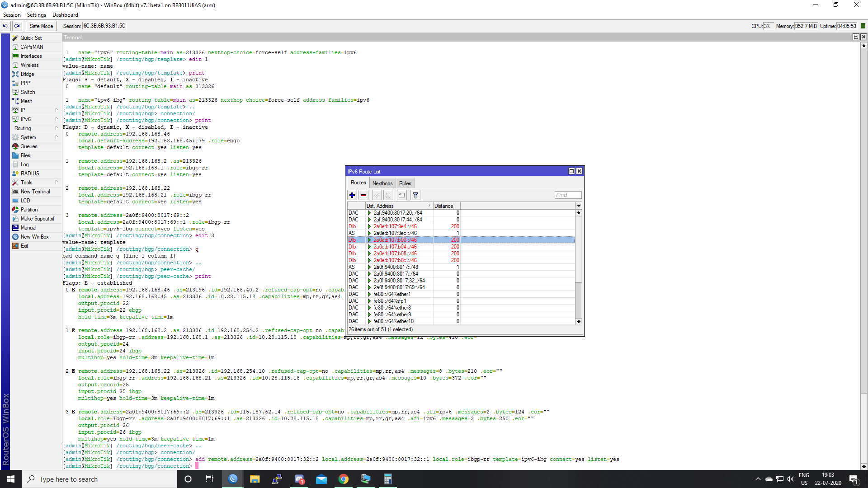Viewport: 868px width, 488px height.
Task: Show hidden icons in system tray
Action: (x=758, y=479)
